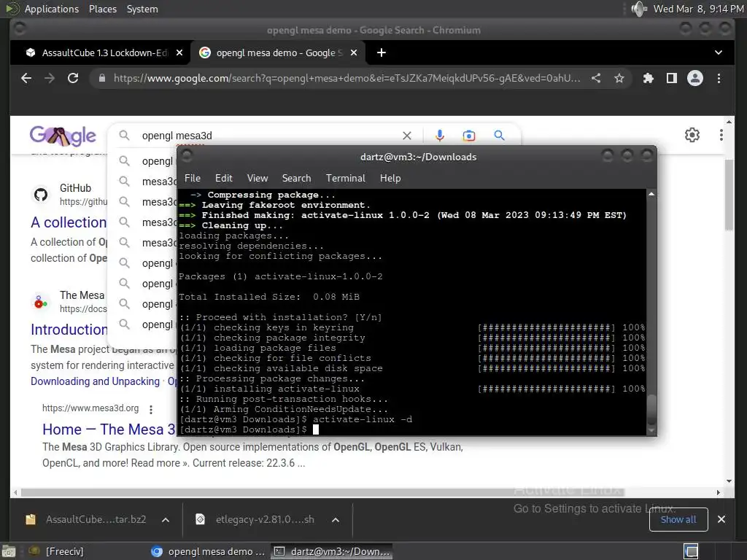747x560 pixels.
Task: Open Google quick settings gear
Action: point(692,135)
